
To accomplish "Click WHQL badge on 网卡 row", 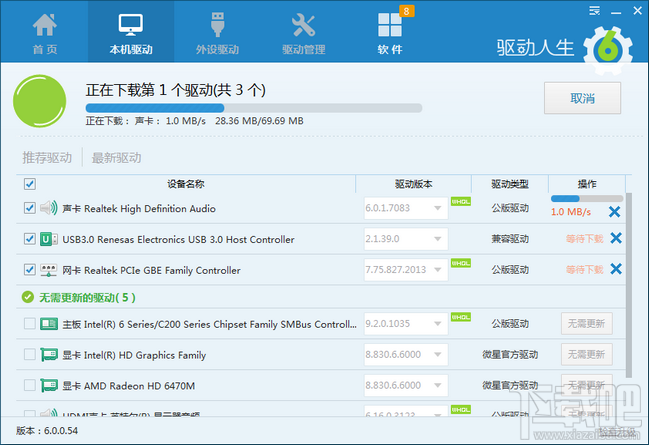I will pyautogui.click(x=461, y=263).
